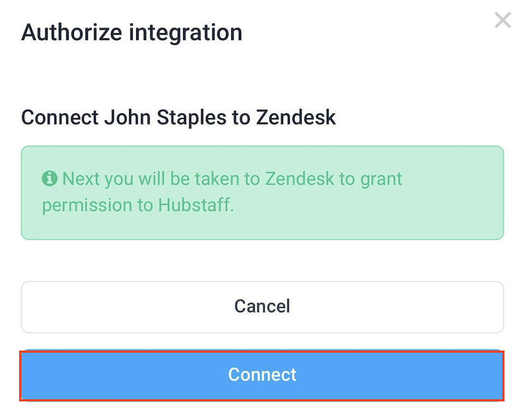
Task: Proceed to Zendesk with Connect
Action: click(x=262, y=376)
